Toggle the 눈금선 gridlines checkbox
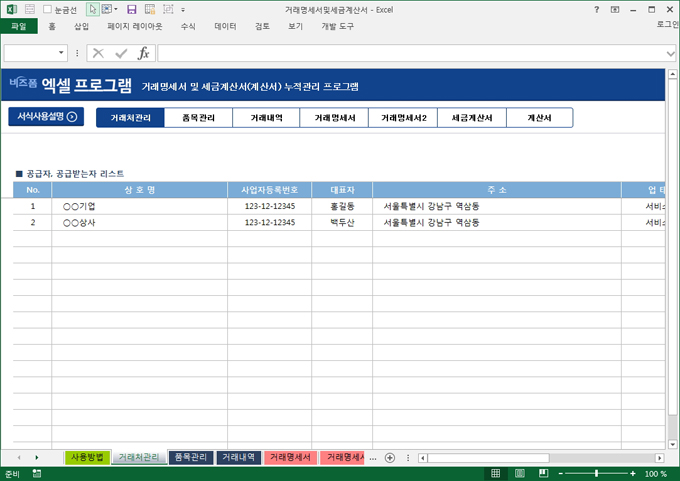Screen dimensions: 680x481 click(47, 9)
